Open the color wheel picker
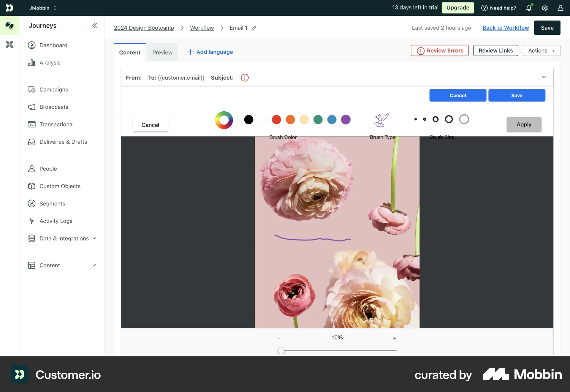 tap(224, 120)
